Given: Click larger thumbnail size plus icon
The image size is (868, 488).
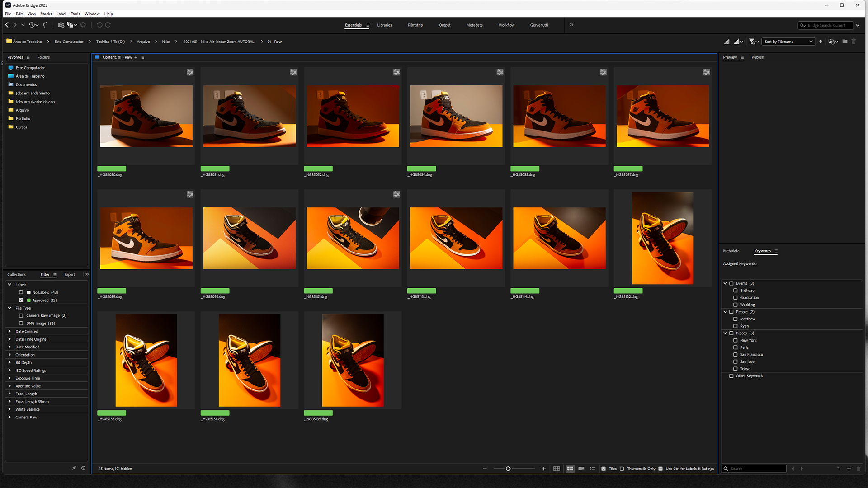Looking at the screenshot, I should [544, 469].
